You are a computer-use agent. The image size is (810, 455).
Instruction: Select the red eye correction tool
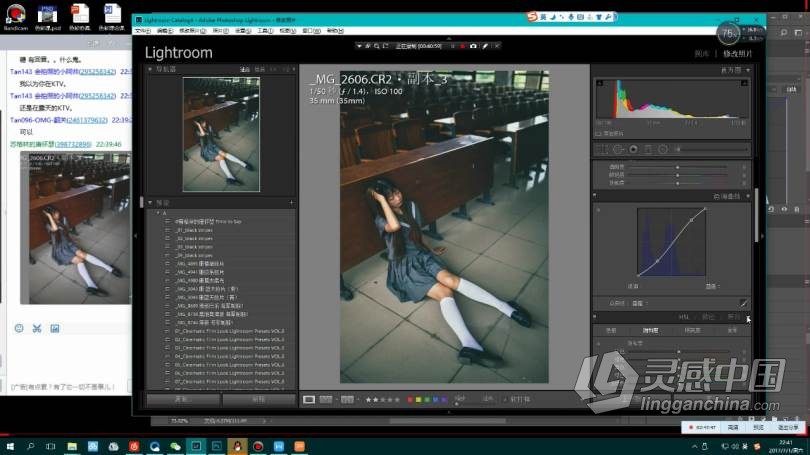633,149
